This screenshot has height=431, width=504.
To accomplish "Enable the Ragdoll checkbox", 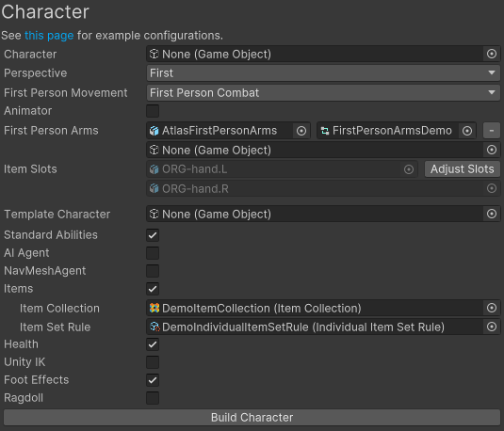I will (x=153, y=398).
